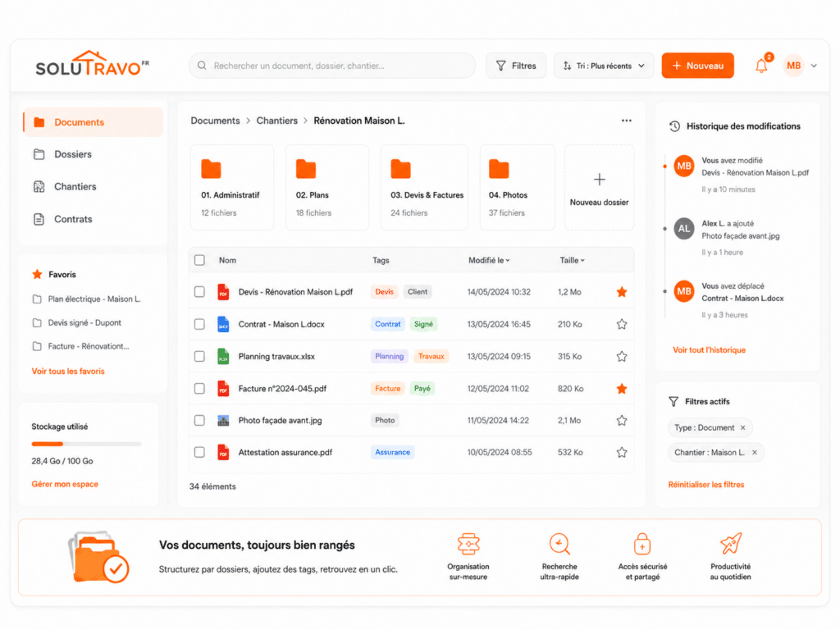Click PDF icon of Devis - Rénovation Maison L.pdf
Viewport: 840px width, 630px height.
point(223,292)
